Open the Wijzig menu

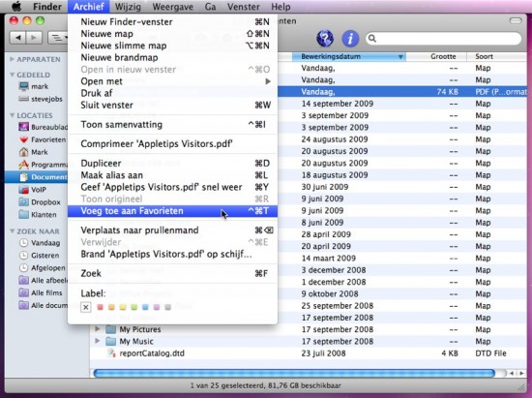(128, 7)
